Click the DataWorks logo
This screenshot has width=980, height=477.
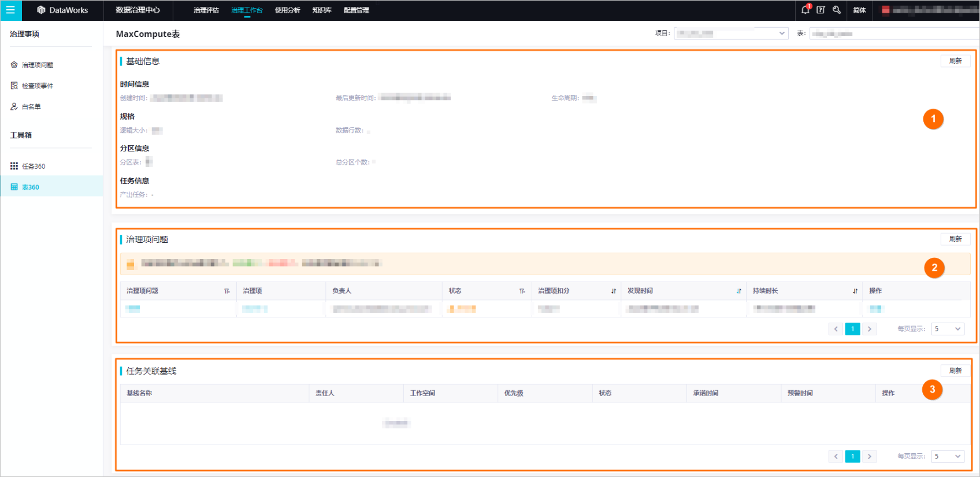62,10
